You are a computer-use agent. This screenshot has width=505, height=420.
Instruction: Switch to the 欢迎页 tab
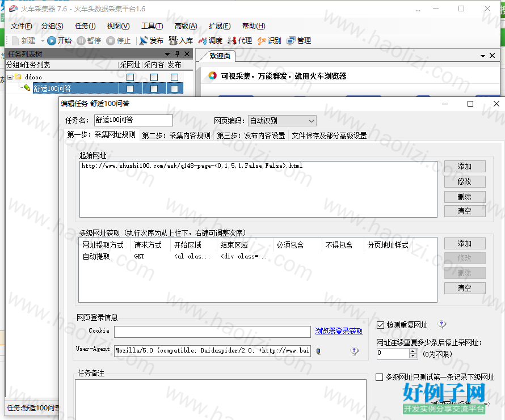(x=220, y=56)
